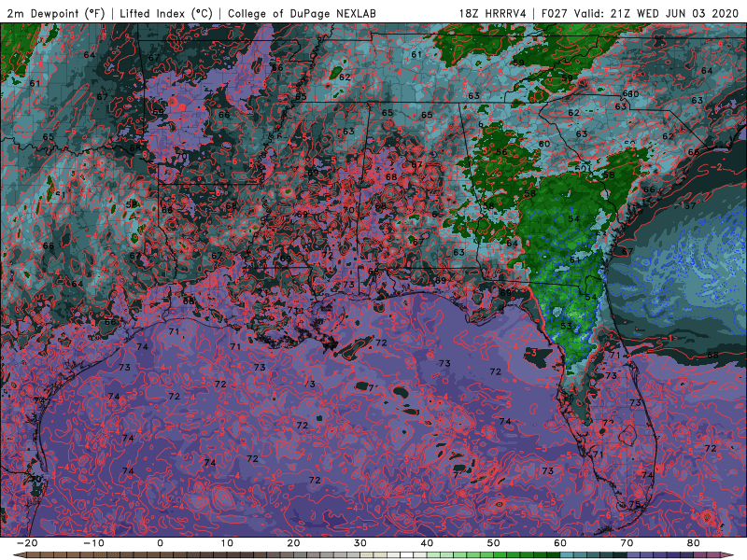
Task: Click the "56" dewpoint value in northern Georgia
Action: [501, 152]
